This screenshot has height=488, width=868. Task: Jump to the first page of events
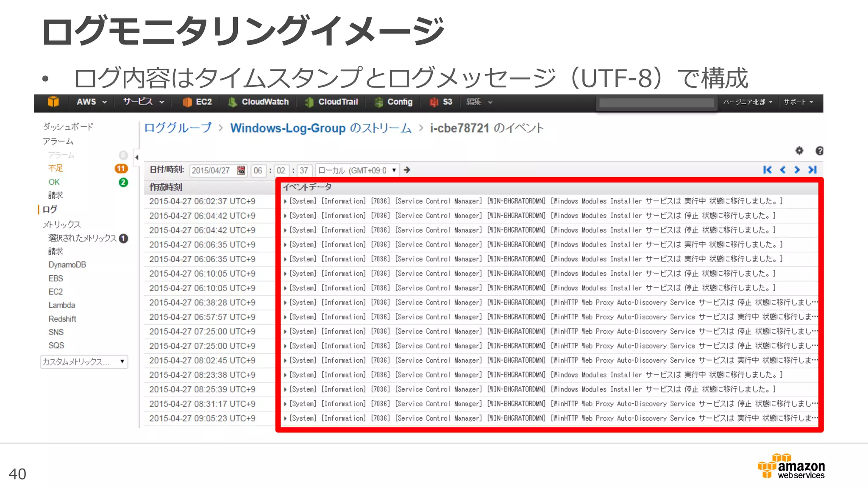pyautogui.click(x=767, y=170)
